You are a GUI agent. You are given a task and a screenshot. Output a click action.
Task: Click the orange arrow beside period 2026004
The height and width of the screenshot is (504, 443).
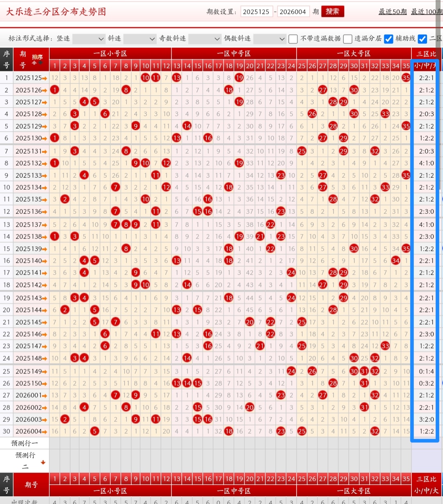45,432
